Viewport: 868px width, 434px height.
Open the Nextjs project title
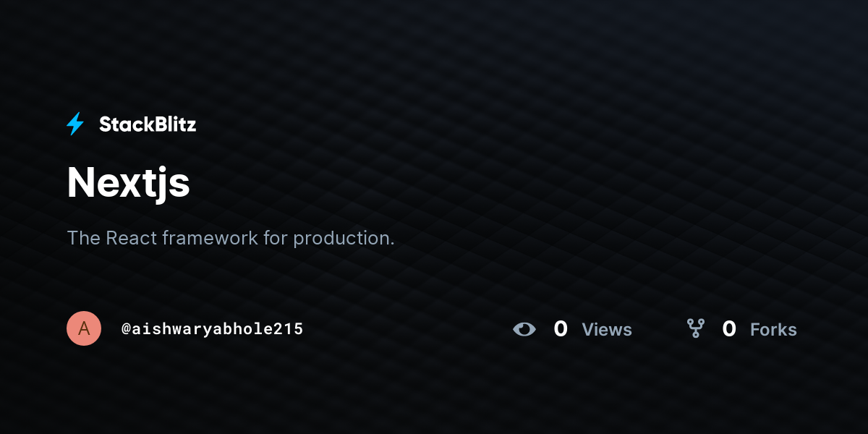coord(128,183)
